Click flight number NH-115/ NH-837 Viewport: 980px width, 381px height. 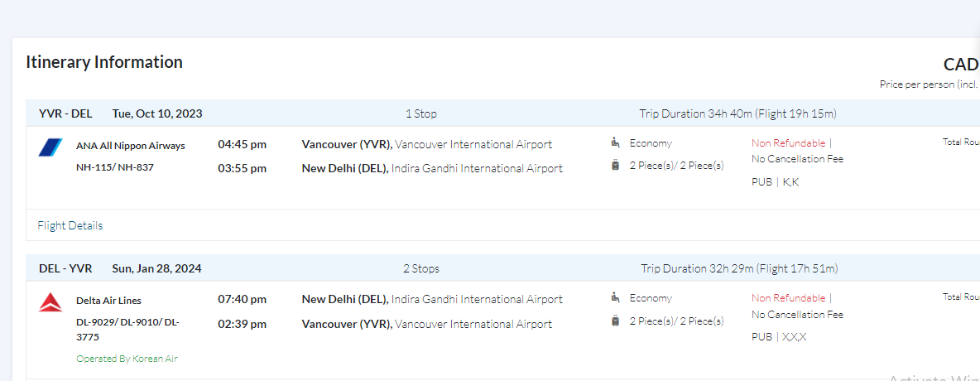click(115, 167)
